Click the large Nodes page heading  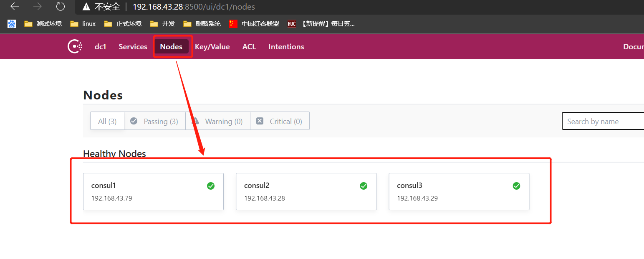103,95
